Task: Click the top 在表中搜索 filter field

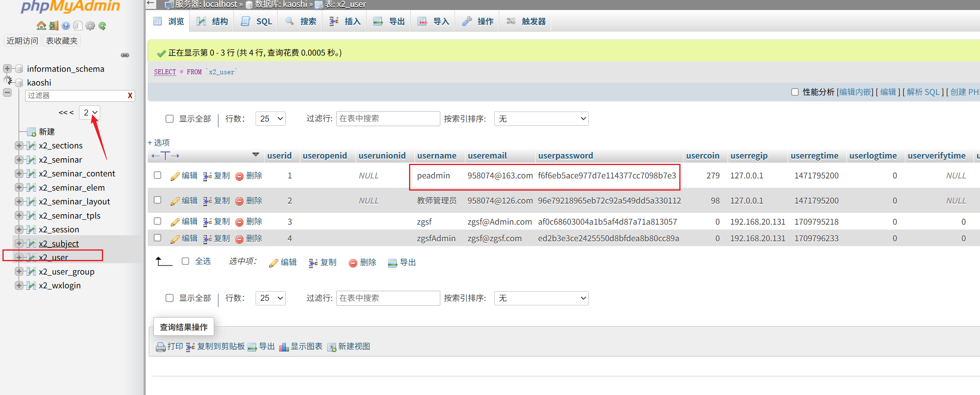Action: (x=388, y=118)
